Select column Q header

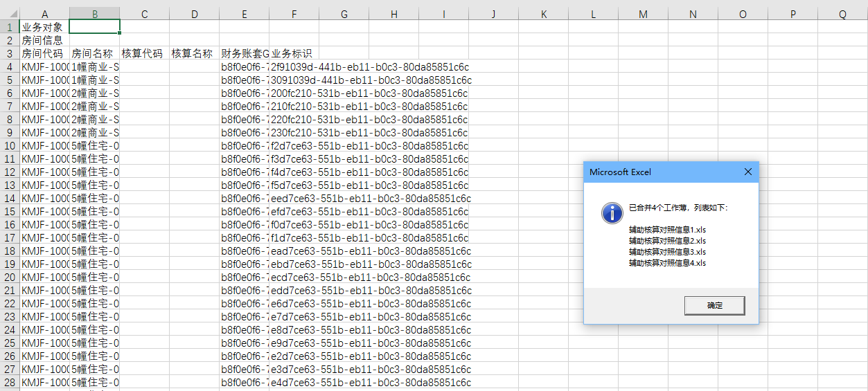pos(842,14)
